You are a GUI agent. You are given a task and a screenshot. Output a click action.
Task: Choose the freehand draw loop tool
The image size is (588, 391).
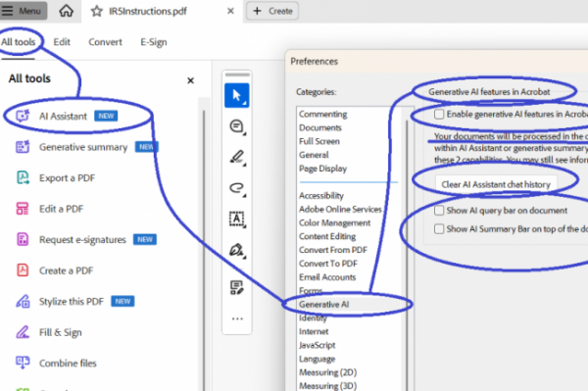[237, 188]
